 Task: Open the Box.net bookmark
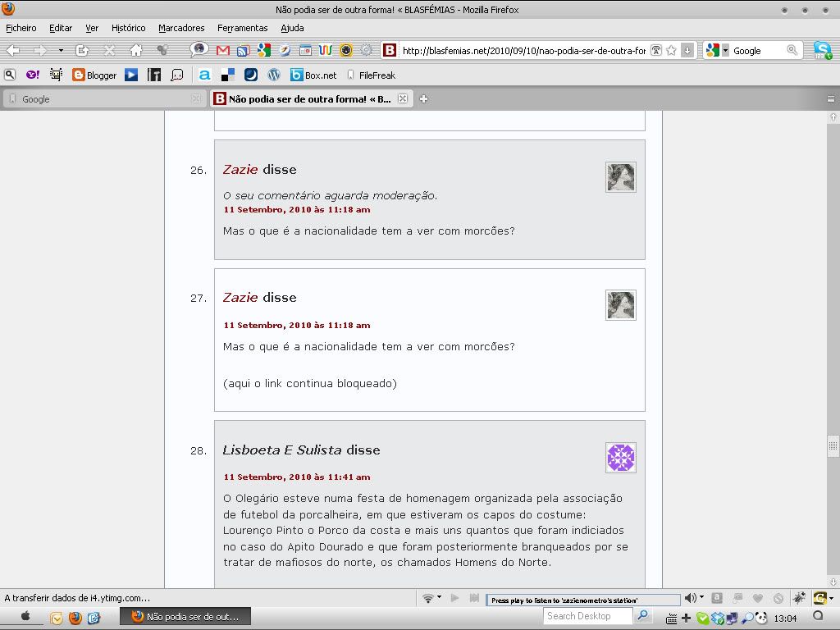tap(313, 75)
